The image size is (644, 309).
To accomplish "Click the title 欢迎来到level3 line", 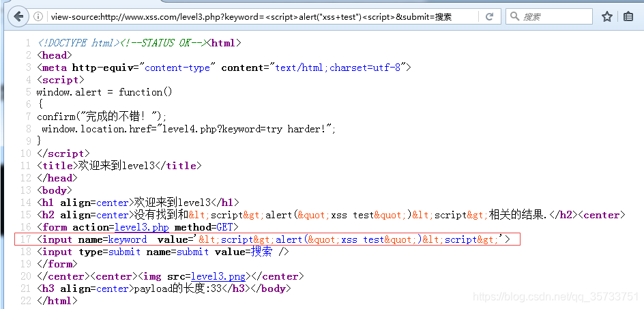I will (x=119, y=166).
